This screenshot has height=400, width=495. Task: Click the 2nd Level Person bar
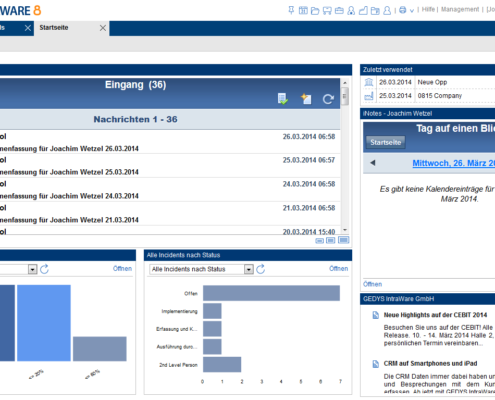(222, 364)
